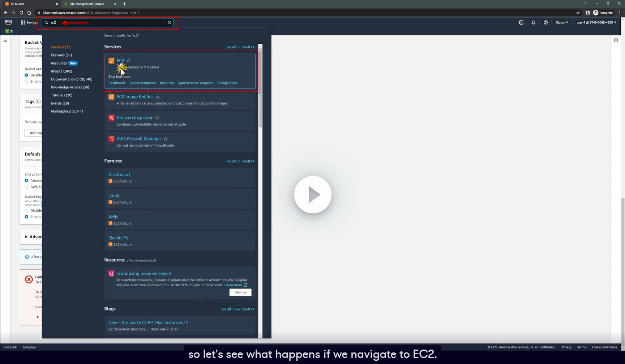625x364 pixels.
Task: Open the Global region dropdown
Action: click(x=562, y=22)
